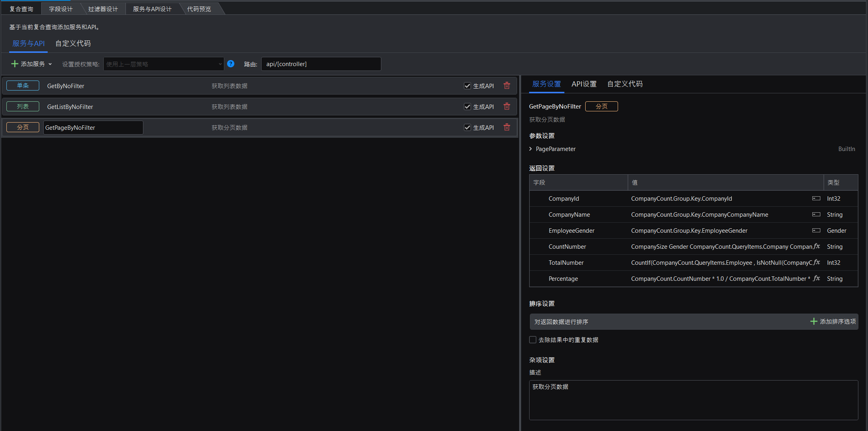Click the 类型 column header
868x431 pixels.
pyautogui.click(x=841, y=182)
